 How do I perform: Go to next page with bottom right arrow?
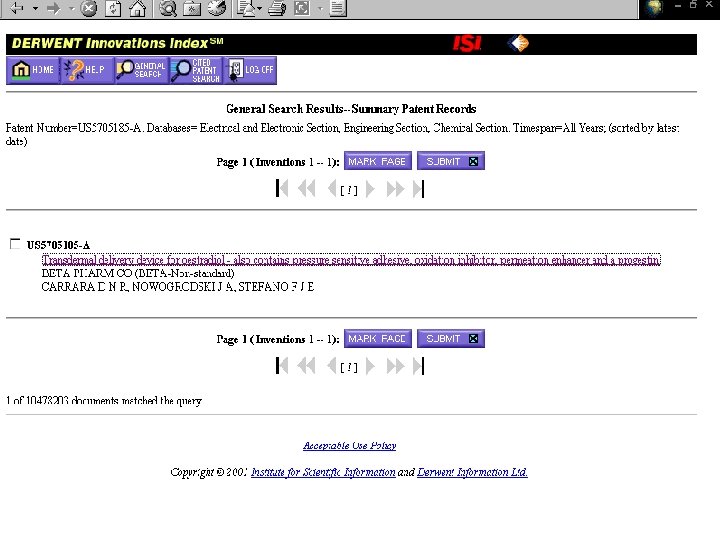coord(370,366)
